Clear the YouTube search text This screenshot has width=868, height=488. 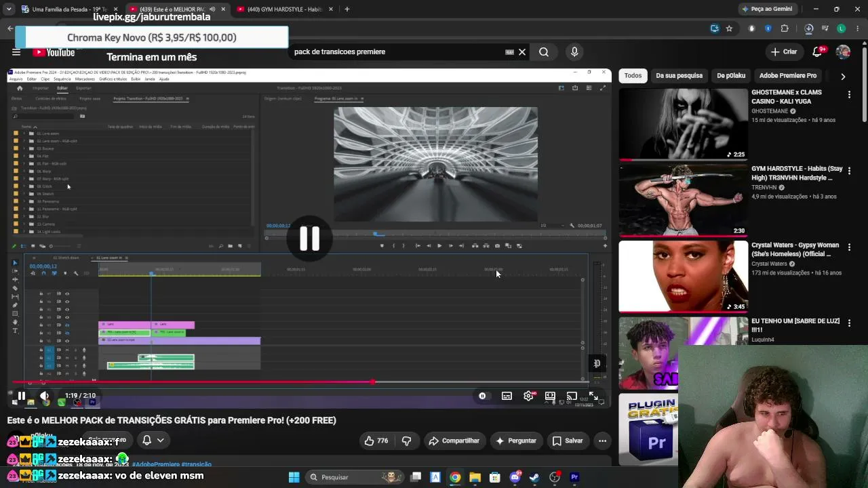522,52
